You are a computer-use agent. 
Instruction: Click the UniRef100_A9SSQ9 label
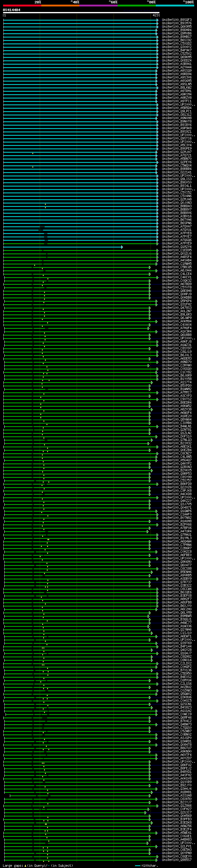tap(177, 71)
